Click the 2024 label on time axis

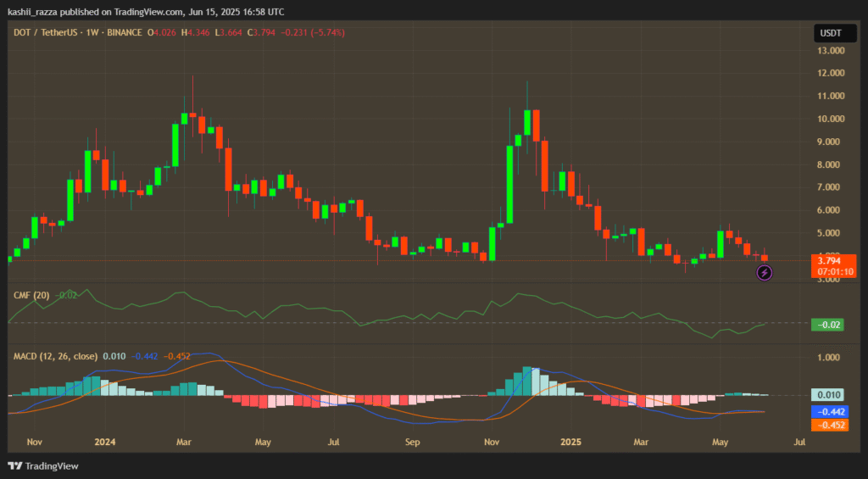point(104,443)
